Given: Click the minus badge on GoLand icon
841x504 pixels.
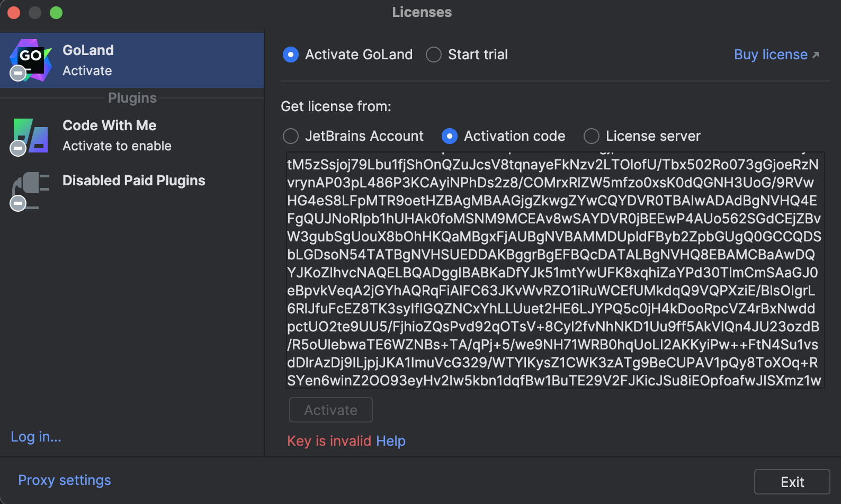Looking at the screenshot, I should point(19,73).
